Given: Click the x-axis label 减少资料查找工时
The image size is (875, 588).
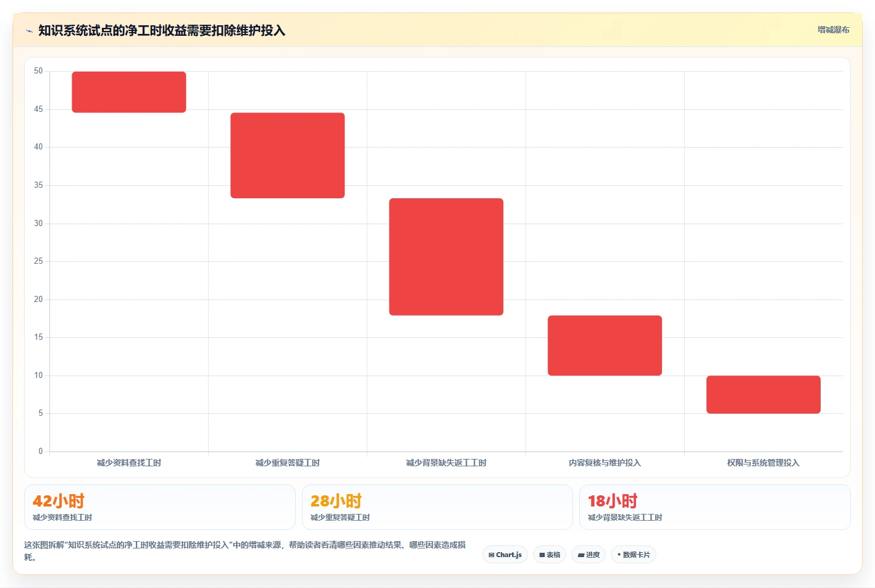Looking at the screenshot, I should (129, 463).
